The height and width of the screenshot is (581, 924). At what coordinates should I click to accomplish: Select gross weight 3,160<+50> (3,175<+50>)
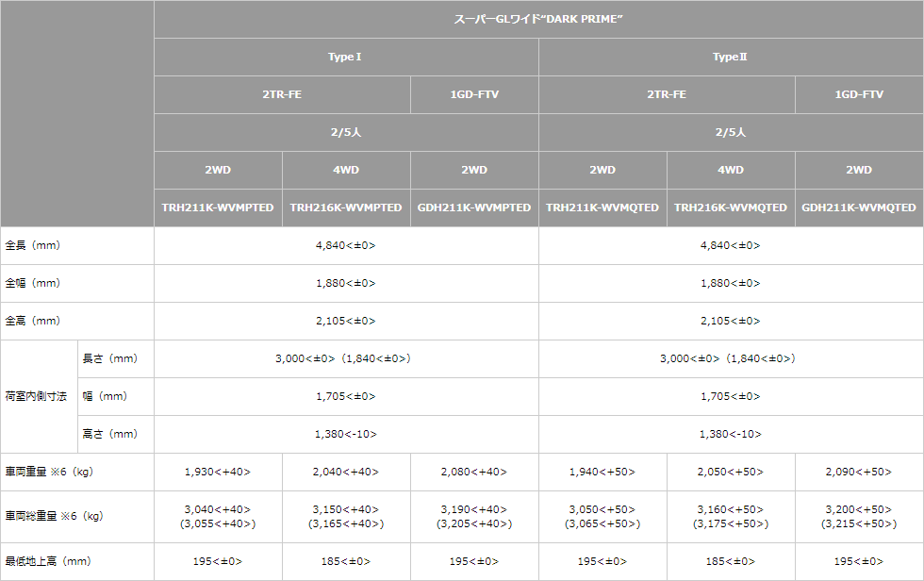coord(731,516)
